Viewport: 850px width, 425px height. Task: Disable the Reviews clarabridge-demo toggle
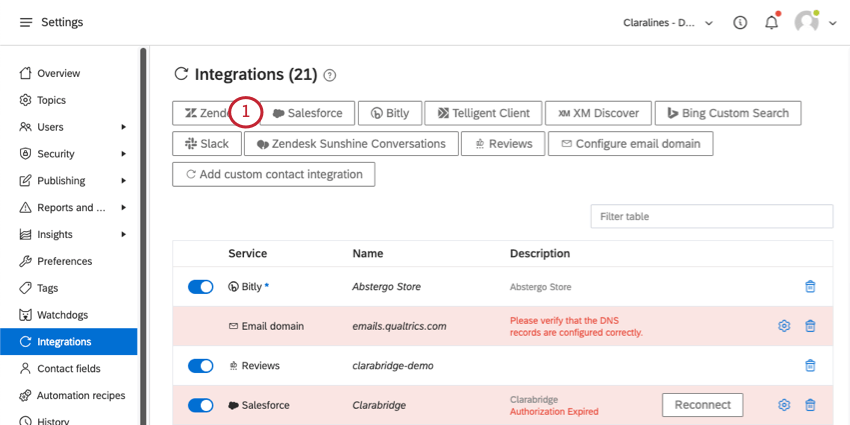pos(201,366)
